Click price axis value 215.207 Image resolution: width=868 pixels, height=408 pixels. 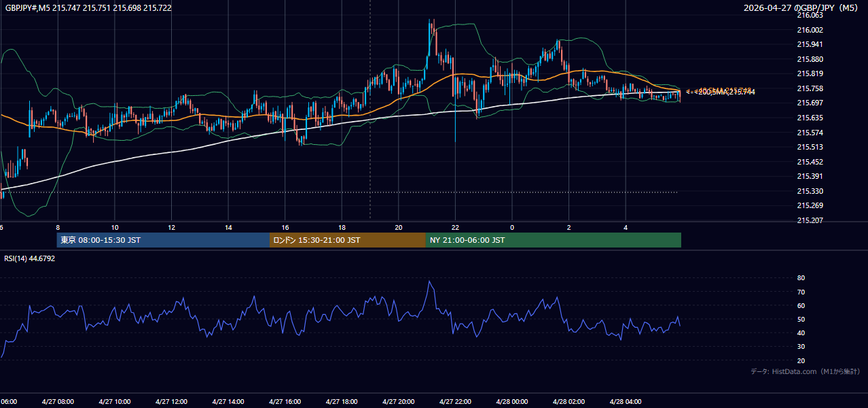pyautogui.click(x=810, y=220)
